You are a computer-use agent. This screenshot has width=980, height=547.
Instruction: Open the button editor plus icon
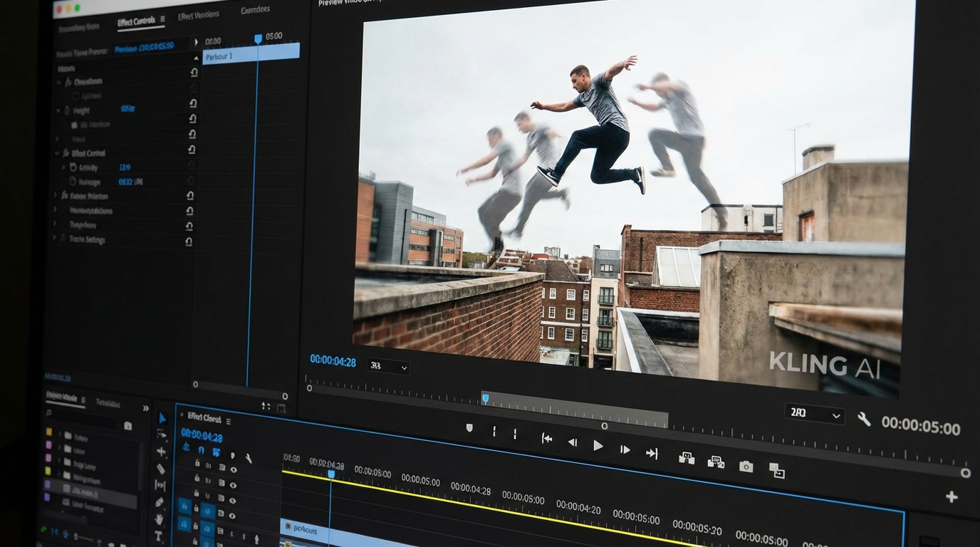[952, 496]
